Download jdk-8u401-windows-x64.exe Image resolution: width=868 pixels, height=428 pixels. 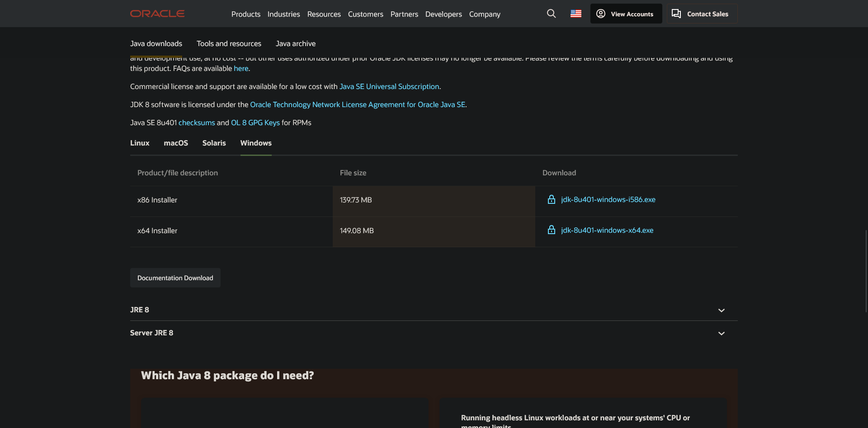pos(607,230)
